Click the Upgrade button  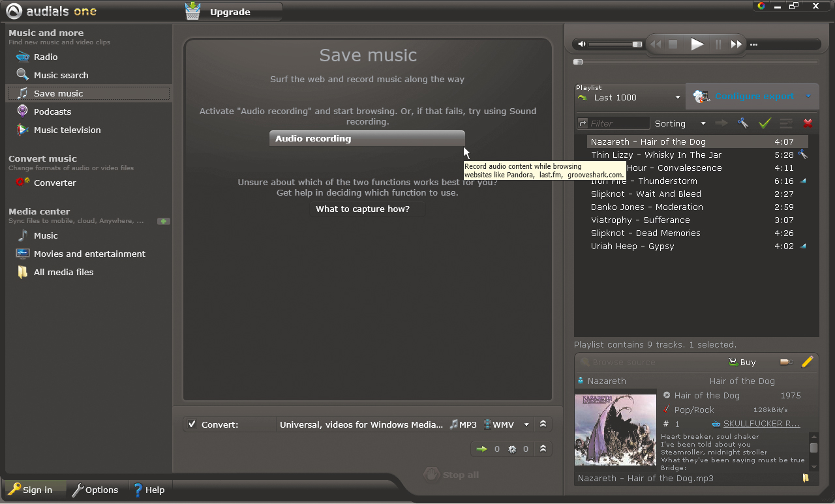(230, 12)
